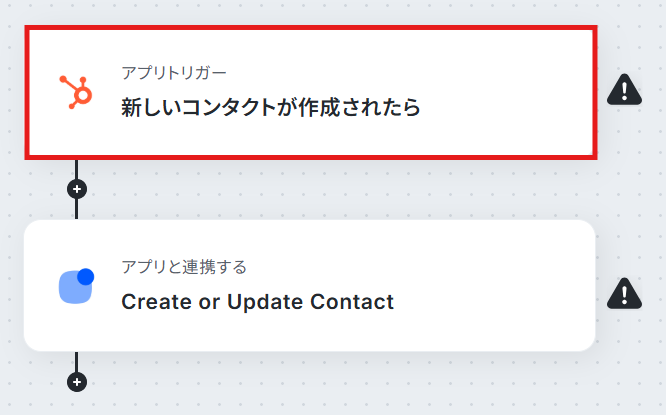
Task: Select the 新しいコンタクトが作成されたら title text
Action: tap(270, 107)
